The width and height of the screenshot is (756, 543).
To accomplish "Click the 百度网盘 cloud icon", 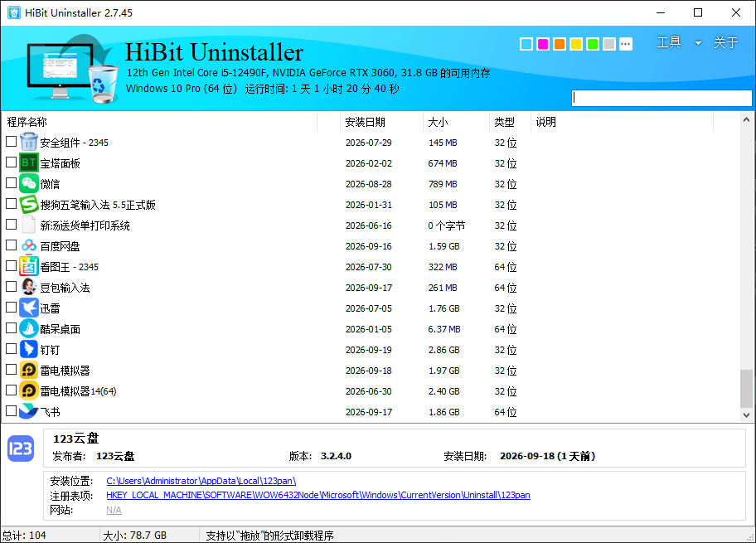I will (28, 246).
